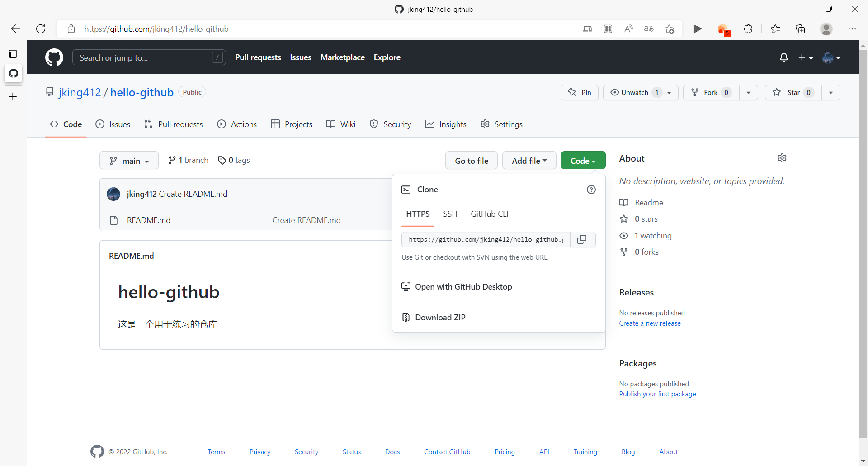Image resolution: width=868 pixels, height=466 pixels.
Task: Open the user avatar menu in header
Action: pyautogui.click(x=831, y=57)
